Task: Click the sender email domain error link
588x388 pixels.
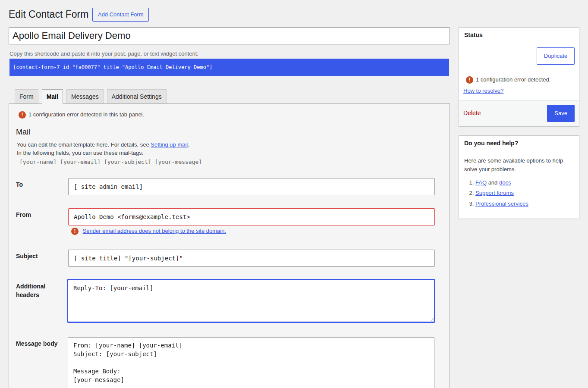Action: [x=154, y=231]
